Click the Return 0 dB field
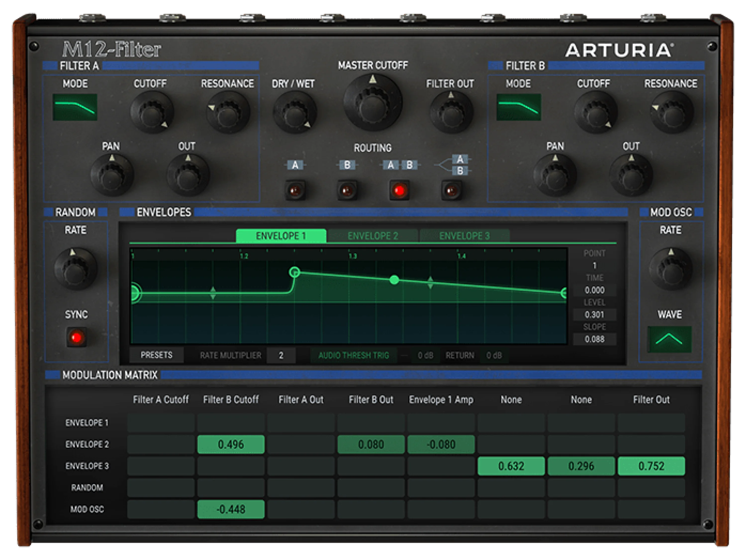 494,355
